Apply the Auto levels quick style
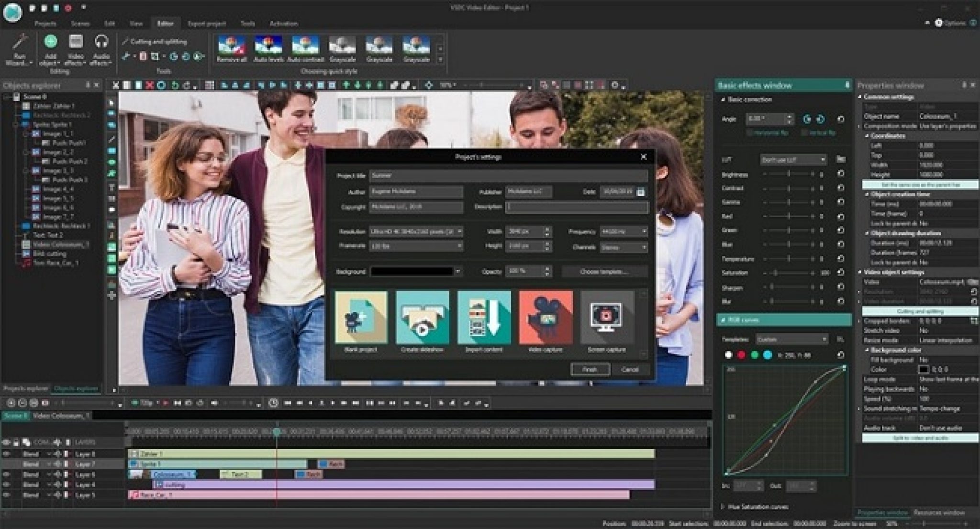Image resolution: width=980 pixels, height=529 pixels. (267, 48)
